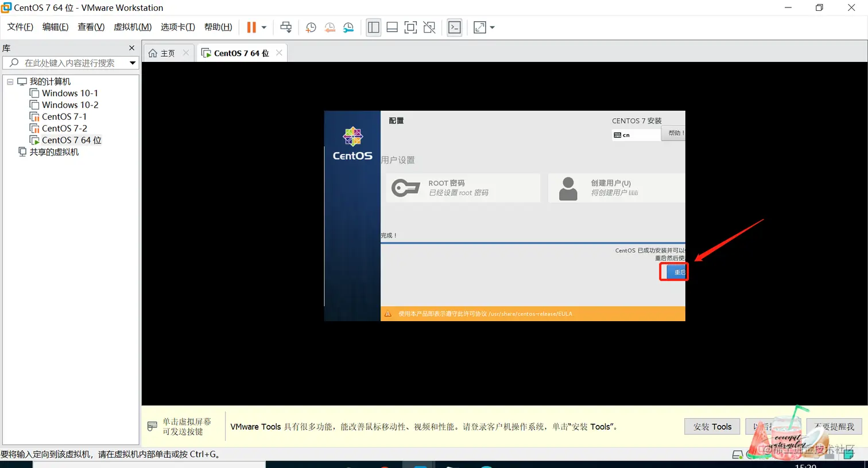Viewport: 868px width, 468px height.
Task: Click the VMware icon in title bar
Action: pos(6,7)
